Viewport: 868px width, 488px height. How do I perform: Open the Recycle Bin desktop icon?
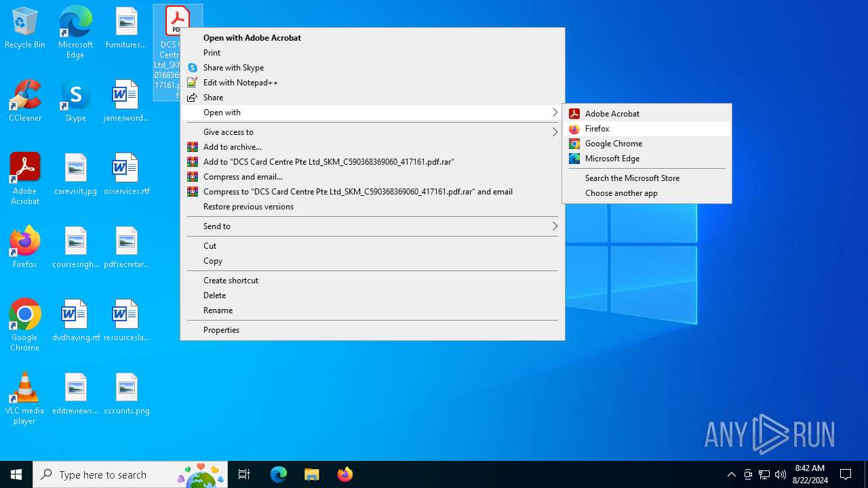click(x=25, y=28)
